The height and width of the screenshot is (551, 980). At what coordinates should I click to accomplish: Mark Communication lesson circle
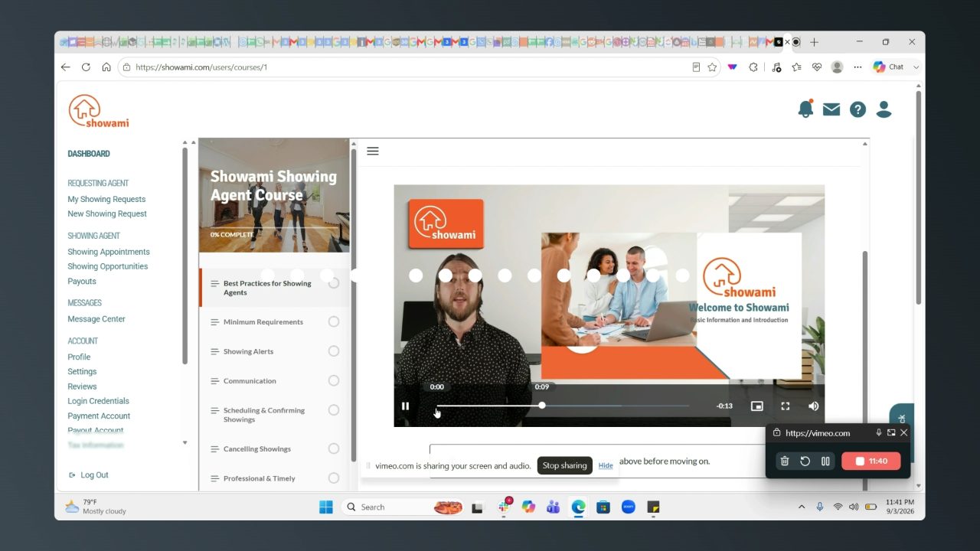(x=334, y=380)
